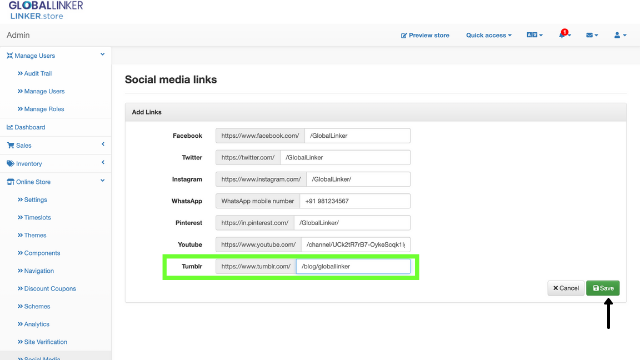This screenshot has height=360, width=640.
Task: Open the Quick access dropdown
Action: [x=489, y=36]
